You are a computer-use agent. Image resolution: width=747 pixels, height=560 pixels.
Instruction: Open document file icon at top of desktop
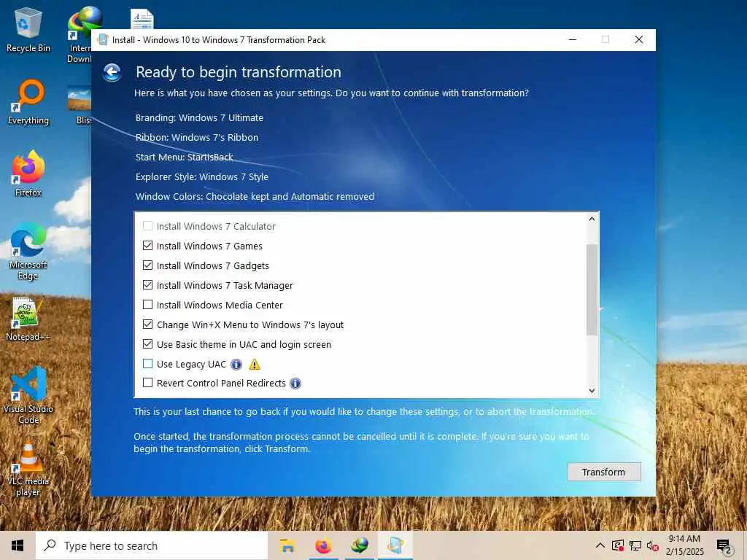pos(142,19)
